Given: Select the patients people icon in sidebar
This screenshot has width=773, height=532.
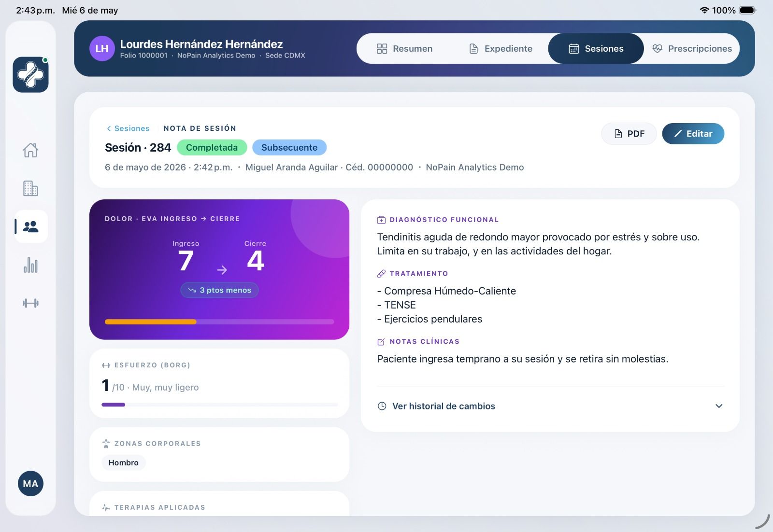Looking at the screenshot, I should pyautogui.click(x=30, y=226).
